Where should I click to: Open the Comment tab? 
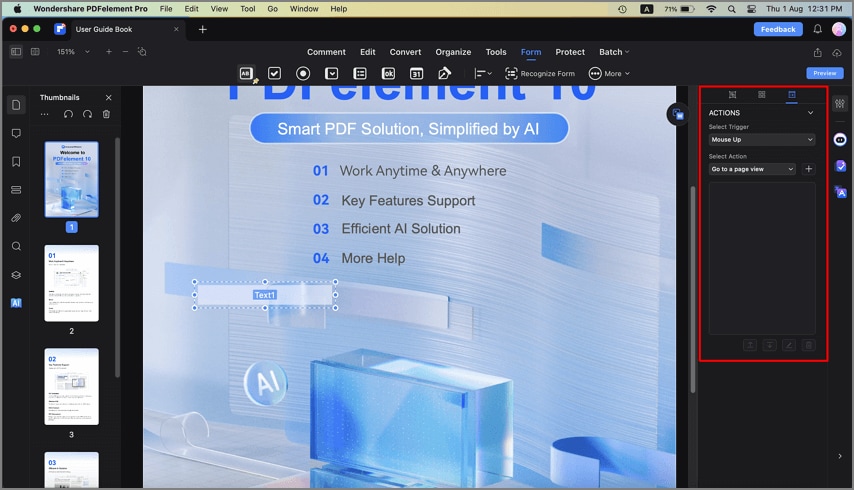click(x=326, y=52)
